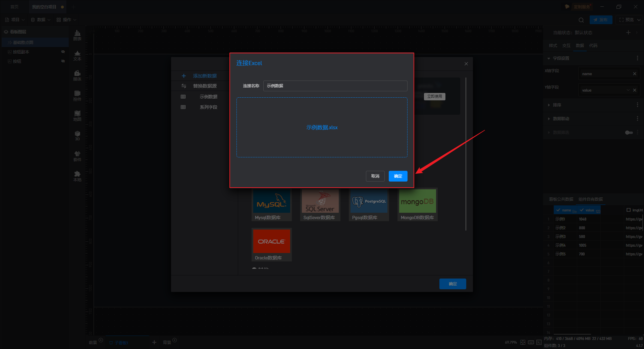Add a new state with plus icon
644x349 pixels.
click(628, 33)
